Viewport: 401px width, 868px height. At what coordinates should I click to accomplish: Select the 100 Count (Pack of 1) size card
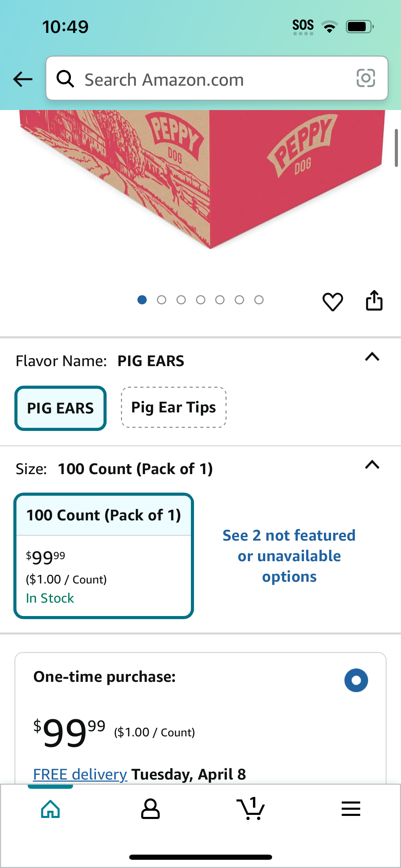click(x=104, y=556)
